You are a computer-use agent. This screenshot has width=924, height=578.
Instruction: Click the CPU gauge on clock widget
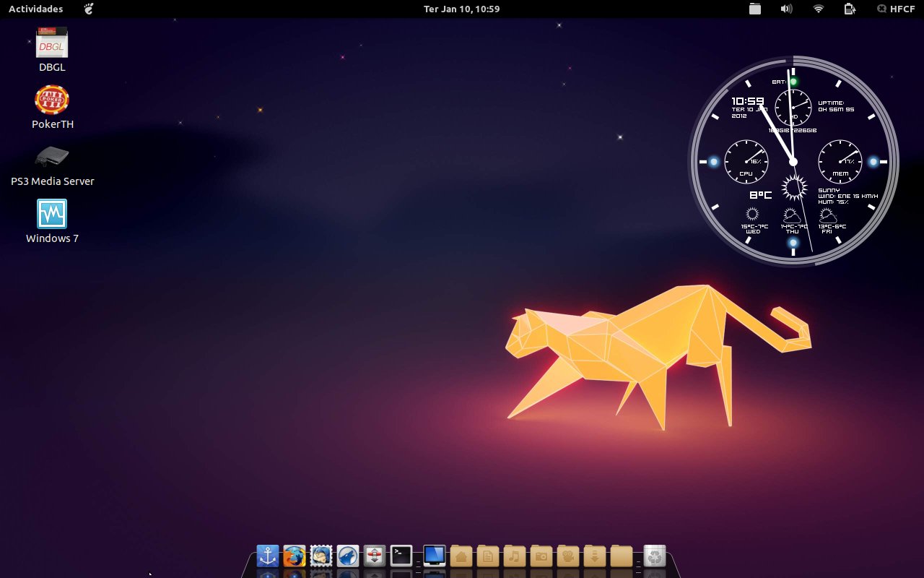point(746,162)
